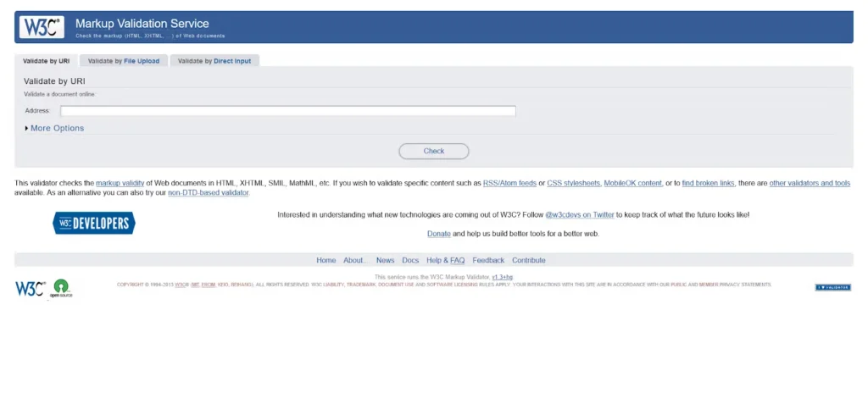Image resolution: width=868 pixels, height=415 pixels.
Task: Click the Open Source logo in footer
Action: [61, 288]
